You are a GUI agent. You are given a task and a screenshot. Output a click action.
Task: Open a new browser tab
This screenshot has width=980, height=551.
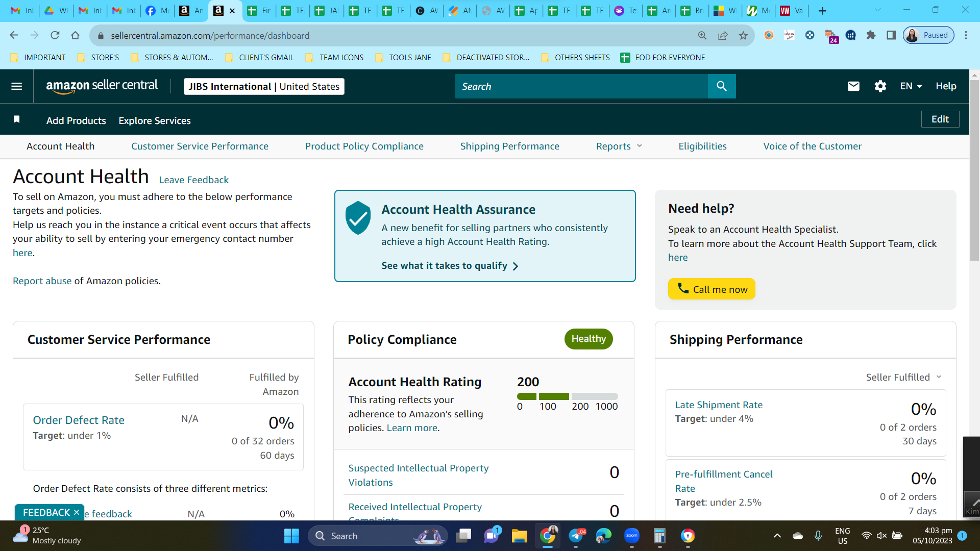[822, 11]
